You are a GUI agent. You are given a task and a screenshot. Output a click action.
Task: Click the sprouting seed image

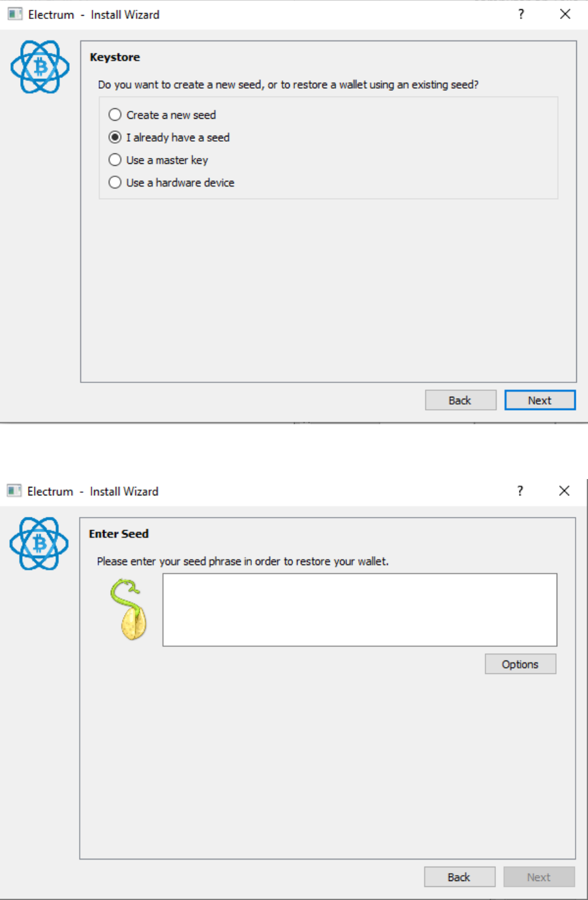click(130, 610)
